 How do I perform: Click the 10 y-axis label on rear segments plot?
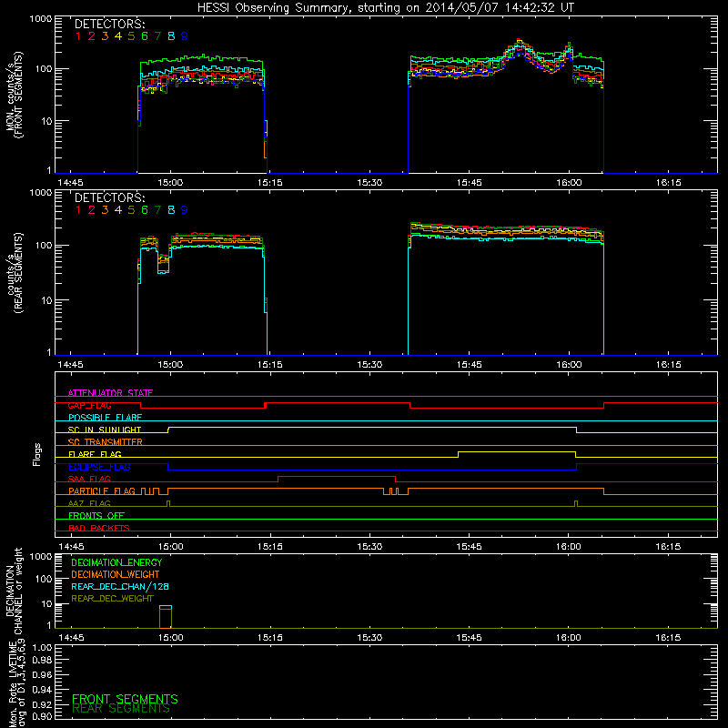(46, 300)
